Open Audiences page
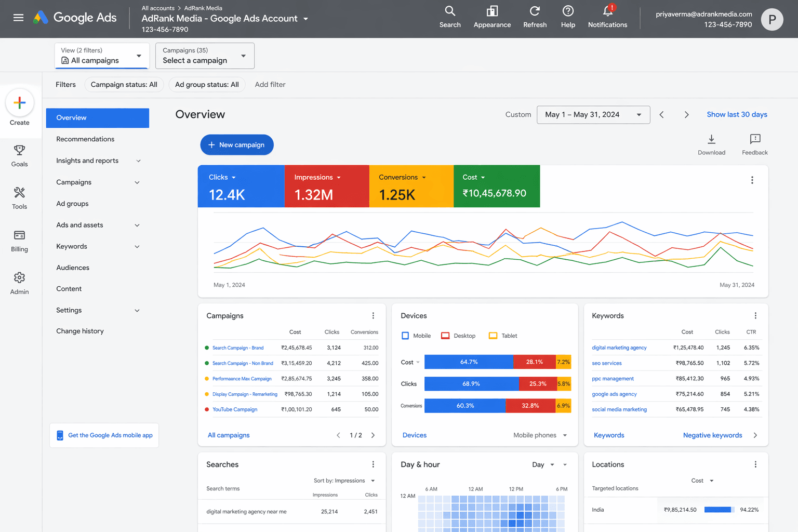798x532 pixels. click(x=73, y=268)
